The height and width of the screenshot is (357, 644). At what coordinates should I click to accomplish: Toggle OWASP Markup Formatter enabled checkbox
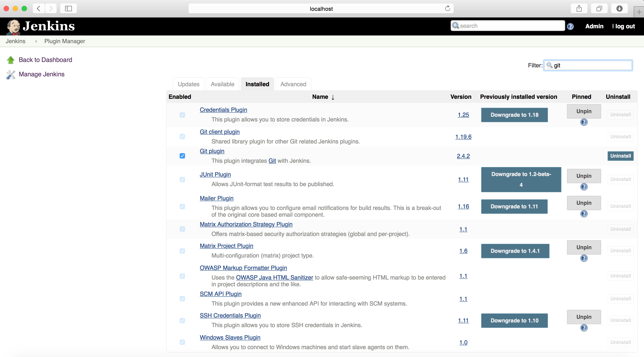pos(182,276)
